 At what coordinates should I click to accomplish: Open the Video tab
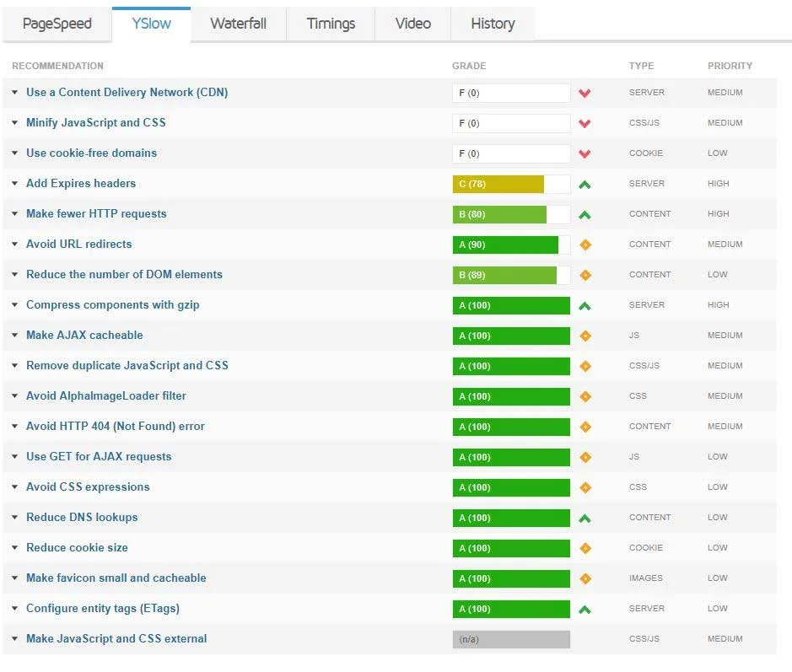tap(412, 24)
